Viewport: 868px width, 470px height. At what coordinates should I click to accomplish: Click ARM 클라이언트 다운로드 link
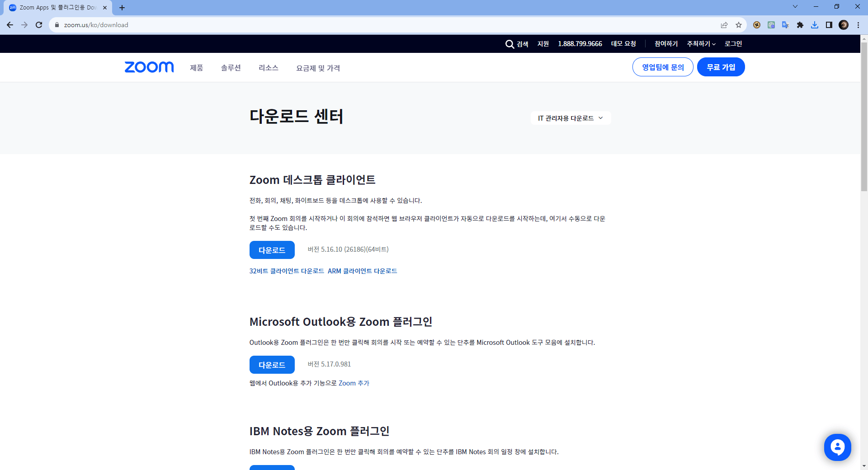[363, 271]
